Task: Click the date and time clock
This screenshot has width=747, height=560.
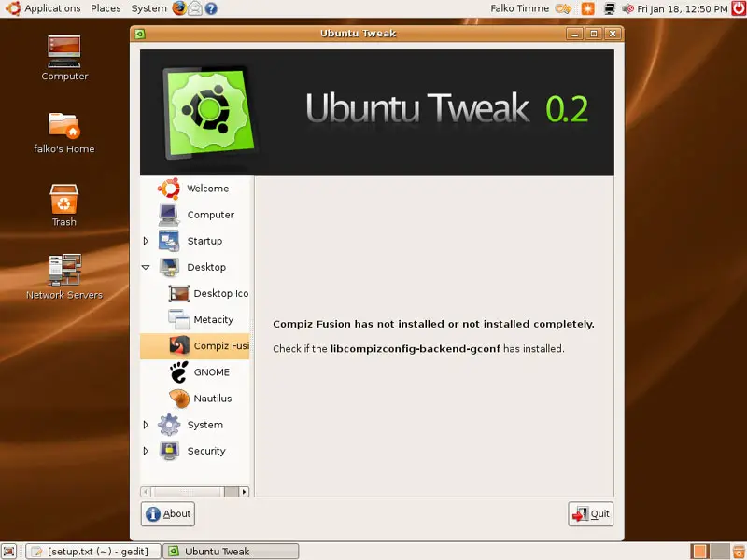Action: click(x=683, y=8)
